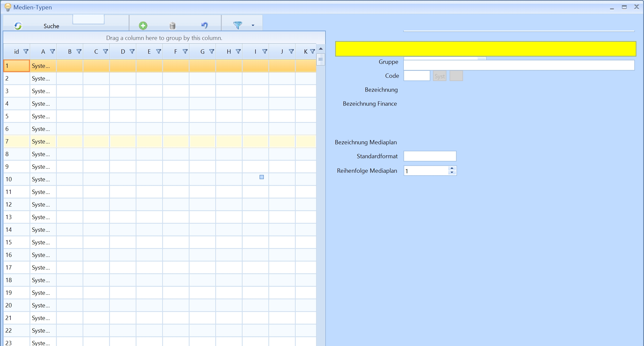Click the Suche search input field
The height and width of the screenshot is (346, 644).
click(x=88, y=20)
